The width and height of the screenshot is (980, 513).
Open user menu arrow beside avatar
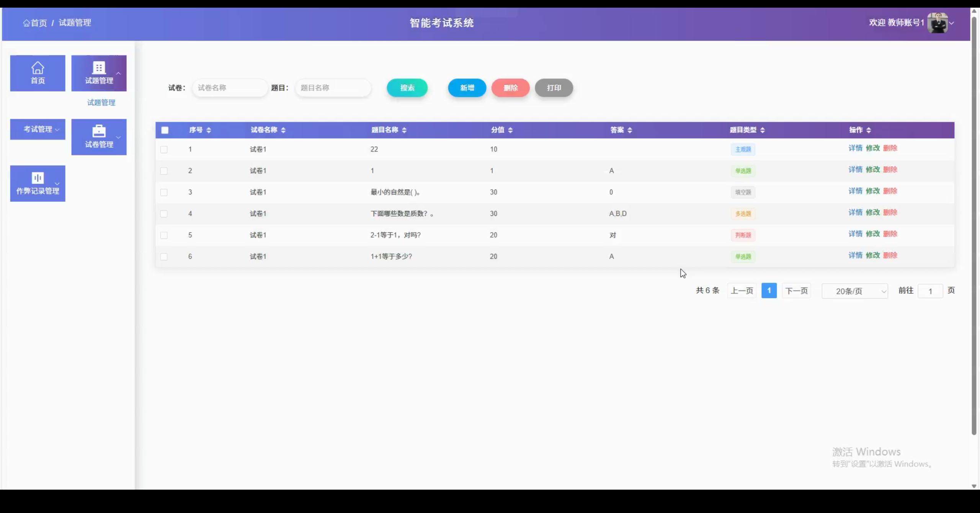[x=952, y=23]
